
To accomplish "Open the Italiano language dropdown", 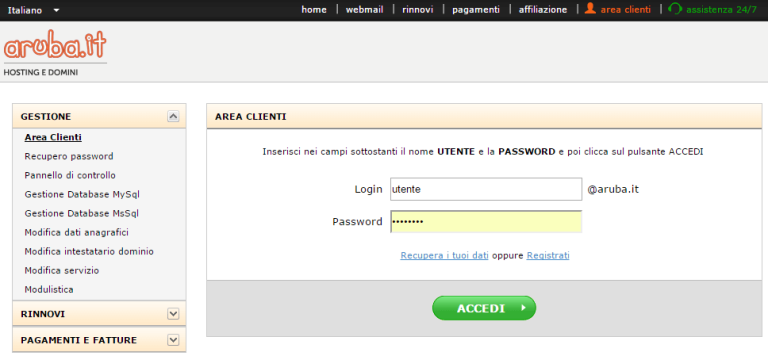I will click(x=33, y=10).
